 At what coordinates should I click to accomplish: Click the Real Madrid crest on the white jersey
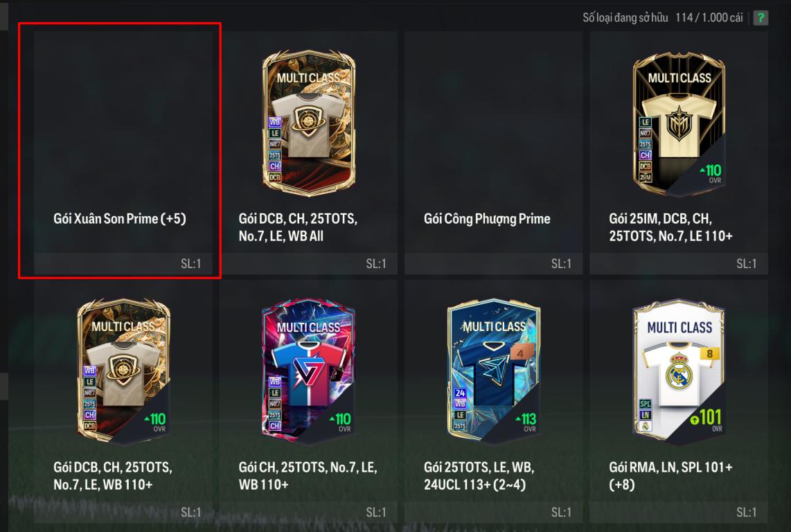pos(679,371)
